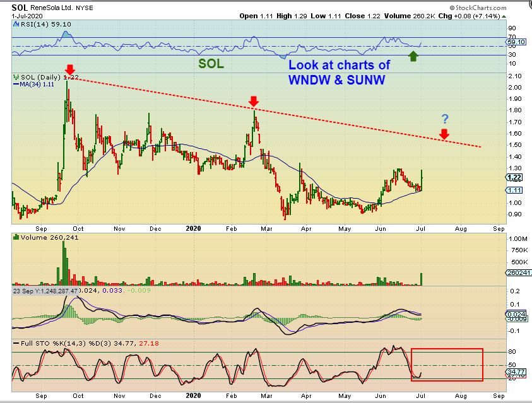The image size is (532, 403).
Task: Click the 23 Sep Y:1,248,287.47 tooltip
Action: 45,291
